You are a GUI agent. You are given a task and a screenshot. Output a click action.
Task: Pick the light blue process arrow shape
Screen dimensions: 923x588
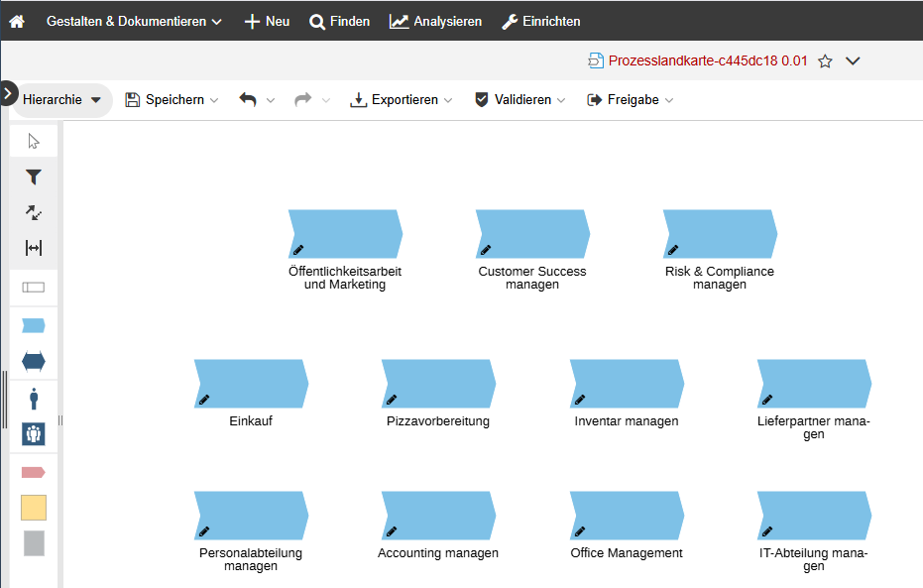pos(34,325)
